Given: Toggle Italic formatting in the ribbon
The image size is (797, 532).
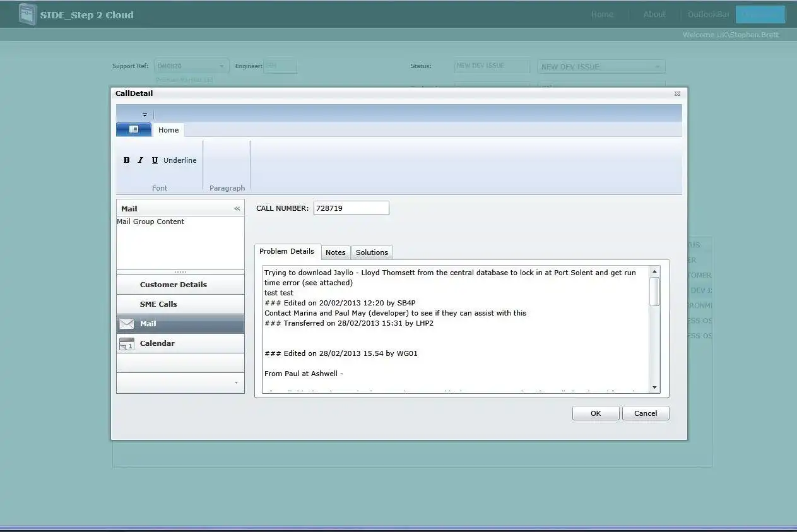Looking at the screenshot, I should 140,160.
